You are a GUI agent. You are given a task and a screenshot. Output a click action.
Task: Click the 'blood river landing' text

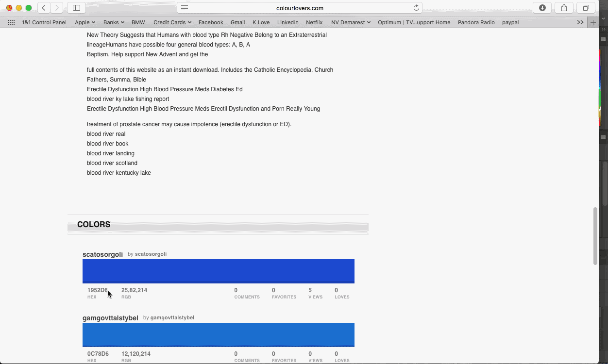tap(111, 153)
